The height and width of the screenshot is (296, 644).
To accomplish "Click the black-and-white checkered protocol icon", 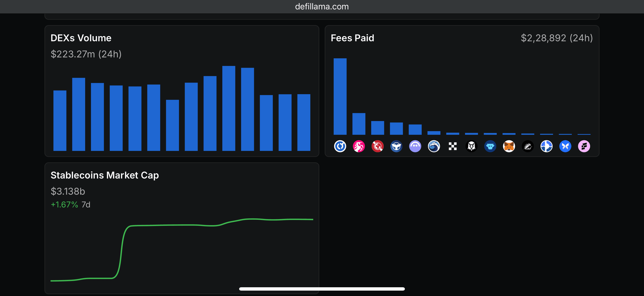I will pos(452,146).
